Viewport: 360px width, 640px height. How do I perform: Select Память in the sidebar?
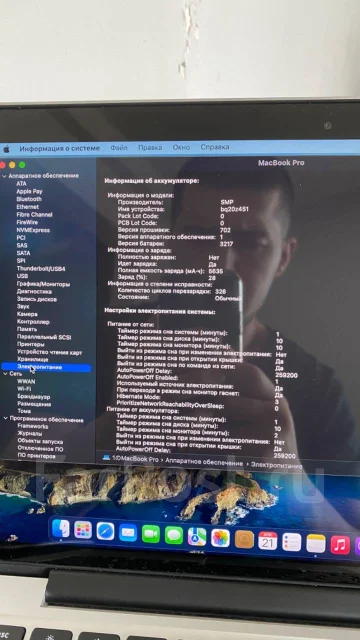click(27, 329)
